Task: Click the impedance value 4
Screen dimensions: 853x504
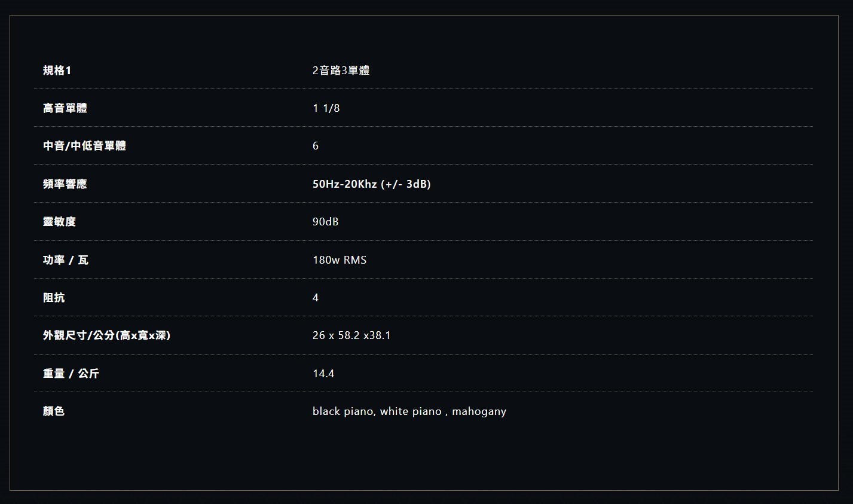Action: click(316, 298)
